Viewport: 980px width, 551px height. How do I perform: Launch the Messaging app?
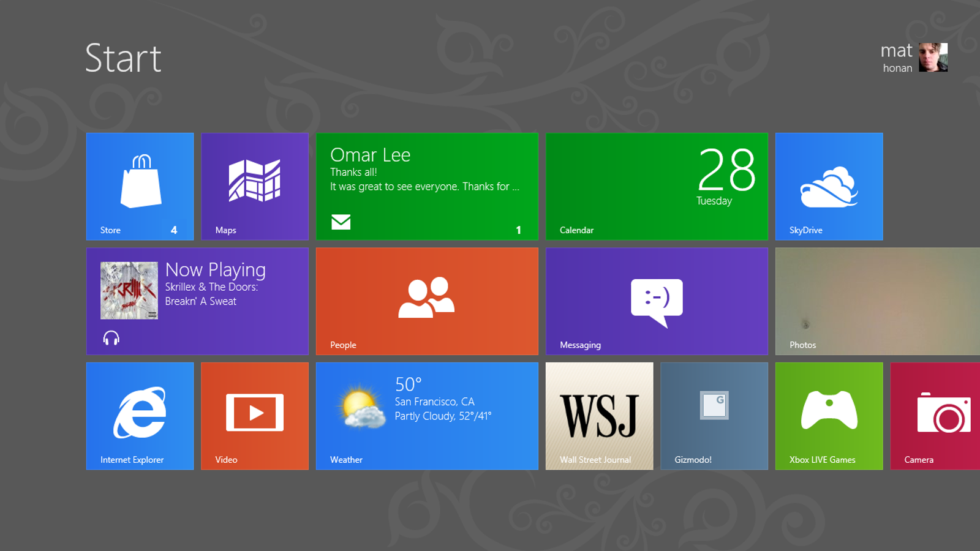coord(656,301)
